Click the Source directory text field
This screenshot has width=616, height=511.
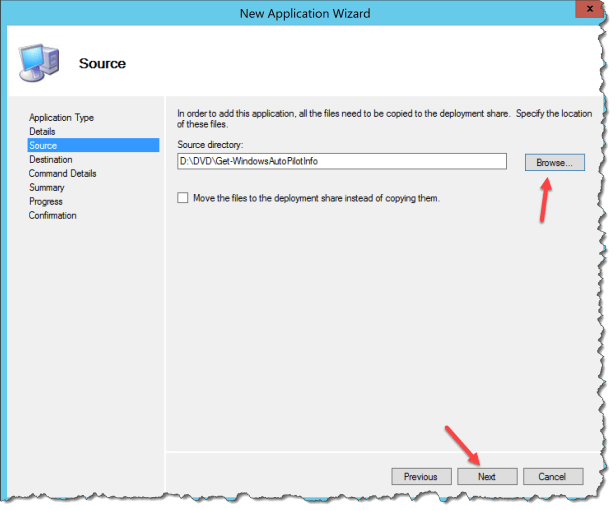(341, 162)
